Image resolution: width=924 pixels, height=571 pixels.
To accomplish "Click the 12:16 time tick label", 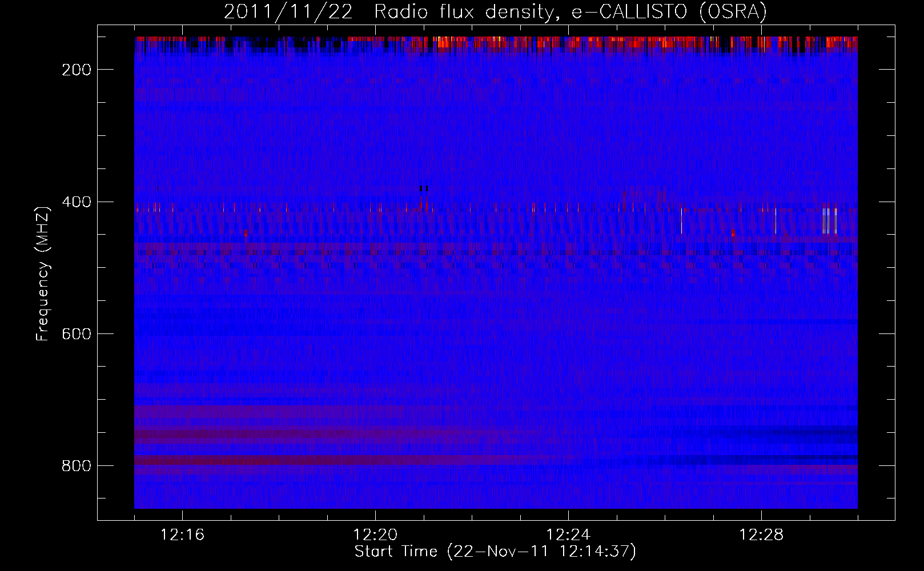I will (x=182, y=535).
